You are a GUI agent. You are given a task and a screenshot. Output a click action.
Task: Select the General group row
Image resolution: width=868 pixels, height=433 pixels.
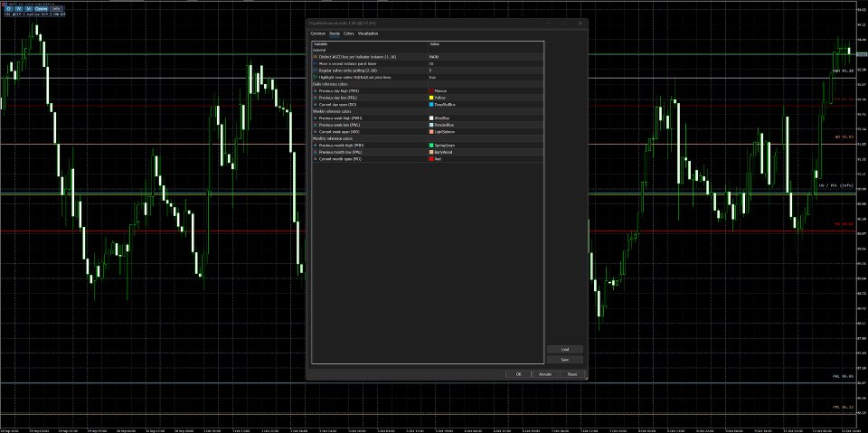tap(428, 51)
